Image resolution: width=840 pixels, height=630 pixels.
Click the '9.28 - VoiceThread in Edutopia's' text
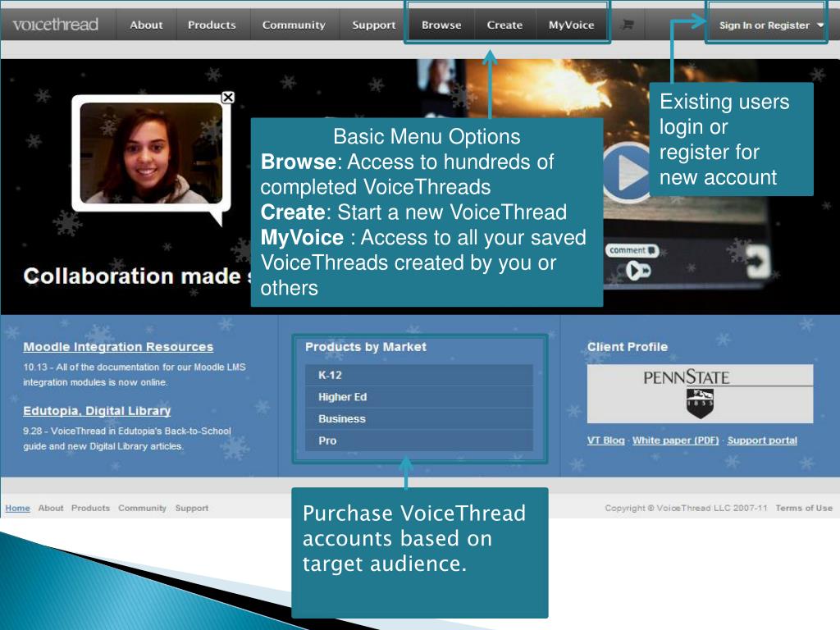click(127, 438)
